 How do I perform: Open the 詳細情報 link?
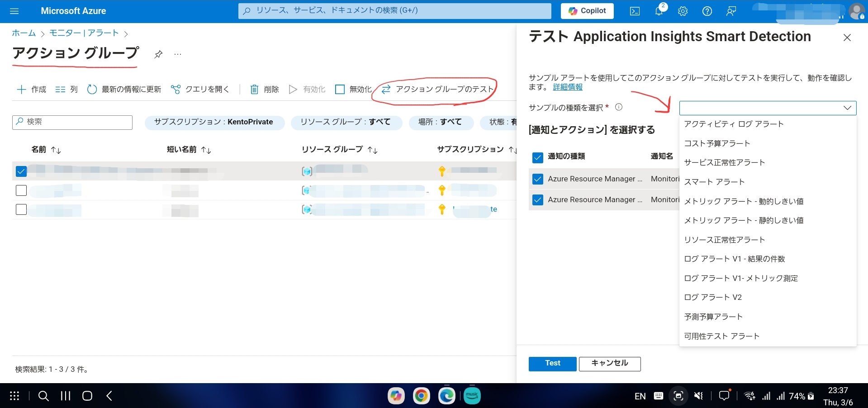coord(568,87)
